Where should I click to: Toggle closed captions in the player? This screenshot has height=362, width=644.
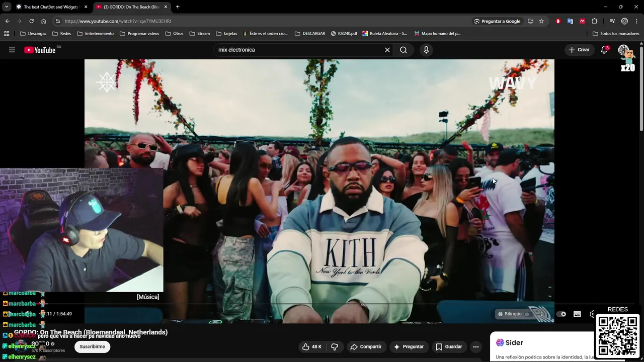pyautogui.click(x=577, y=314)
